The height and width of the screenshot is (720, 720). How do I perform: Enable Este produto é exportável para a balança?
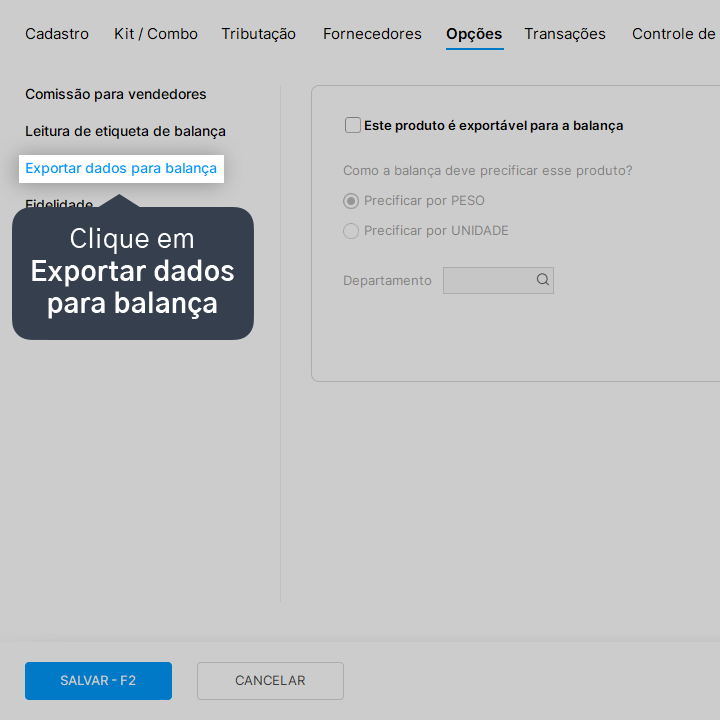click(x=352, y=125)
